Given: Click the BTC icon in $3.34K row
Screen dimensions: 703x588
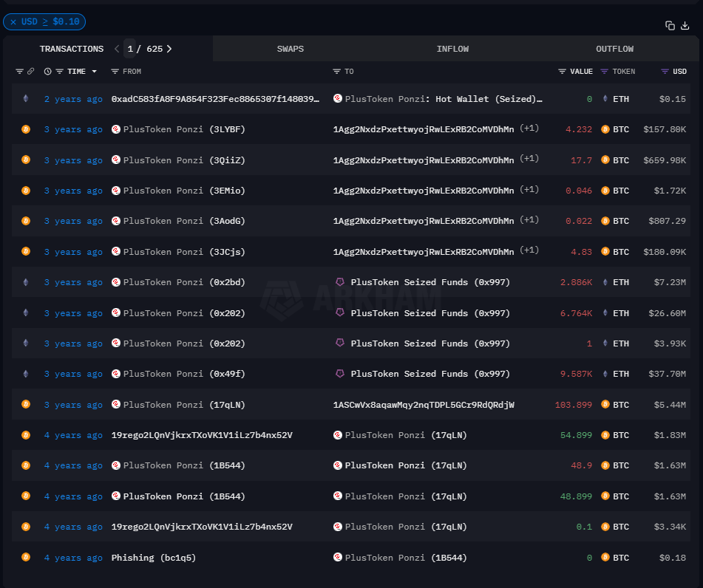Looking at the screenshot, I should click(605, 527).
